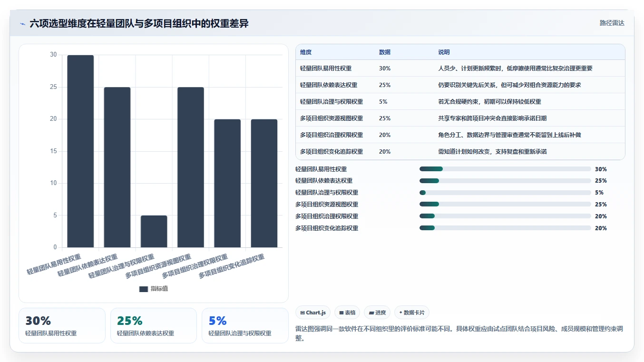Click the chart bar for 轻量团队易用性权重
The height and width of the screenshot is (362, 644).
80,151
